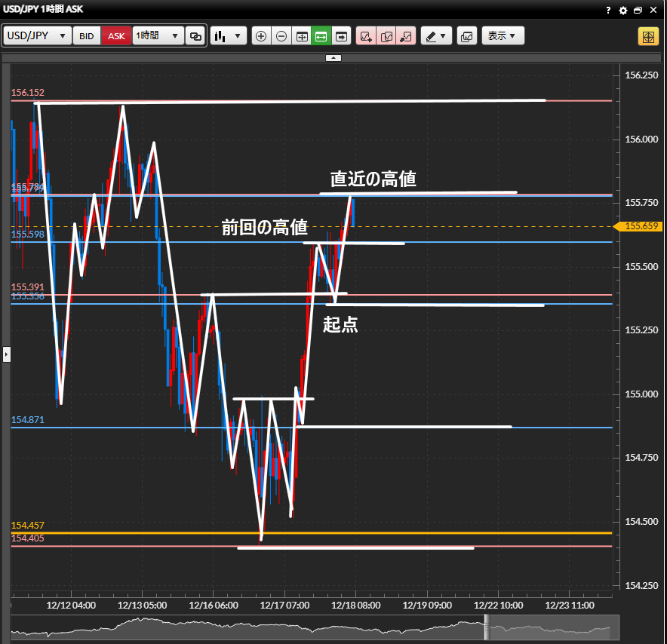Screen dimensions: 667x644
Task: Open the drawing pen tool menu
Action: pyautogui.click(x=435, y=36)
